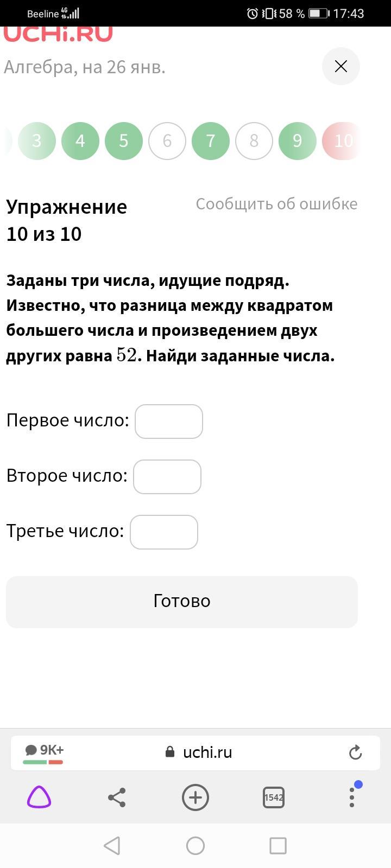Viewport: 391px width, 868px height.
Task: Switch to exercise 4
Action: pos(80,141)
